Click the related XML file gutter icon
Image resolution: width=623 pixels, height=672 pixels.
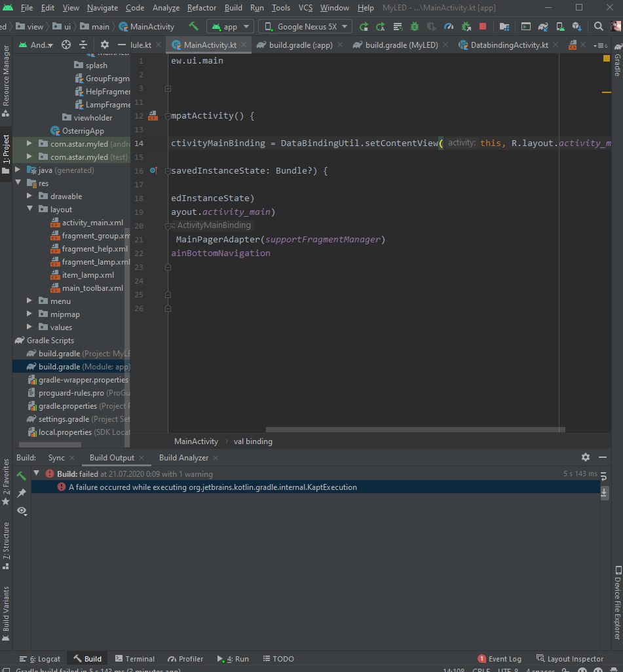[153, 116]
